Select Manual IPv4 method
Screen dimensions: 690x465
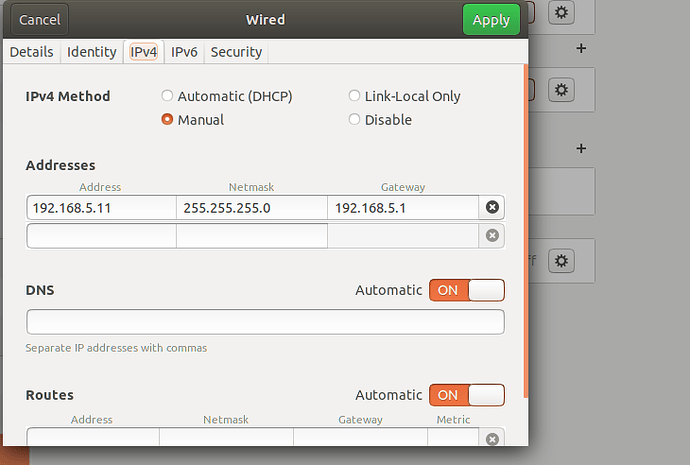point(193,120)
